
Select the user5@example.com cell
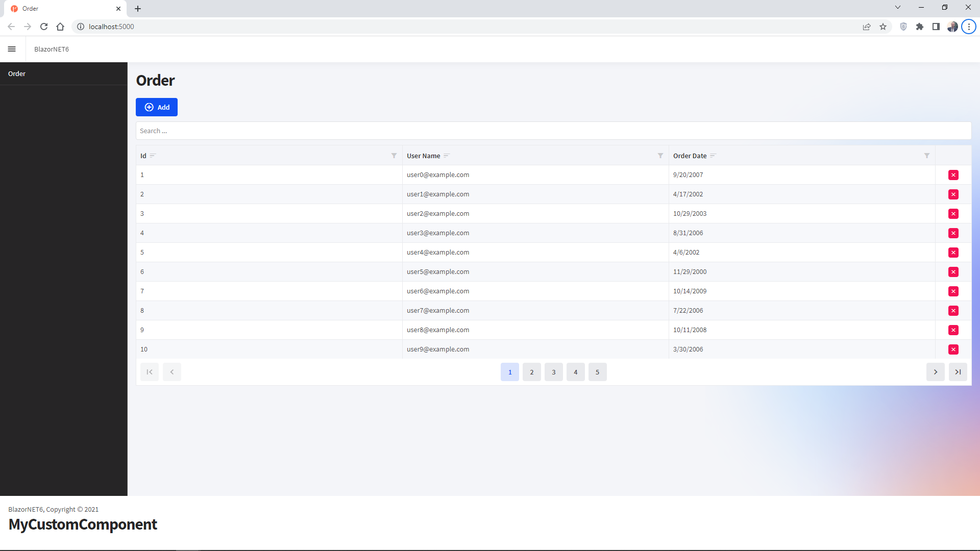[x=535, y=272]
